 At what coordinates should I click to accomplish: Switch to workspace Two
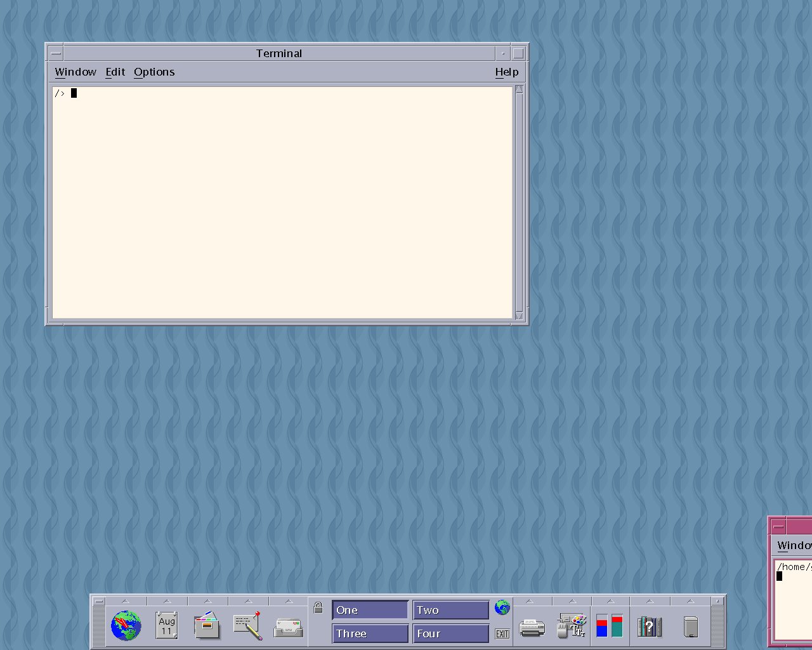pyautogui.click(x=450, y=610)
